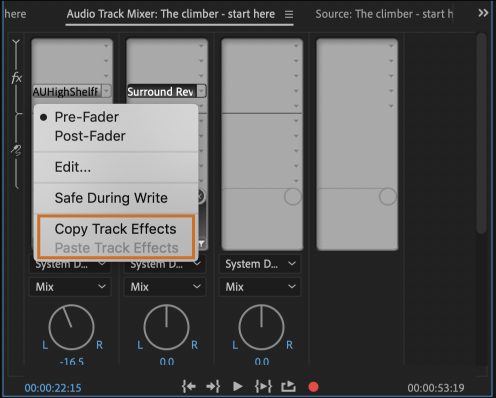Click the Go to In point button
Viewport: 496px width, 398px height.
pyautogui.click(x=189, y=387)
